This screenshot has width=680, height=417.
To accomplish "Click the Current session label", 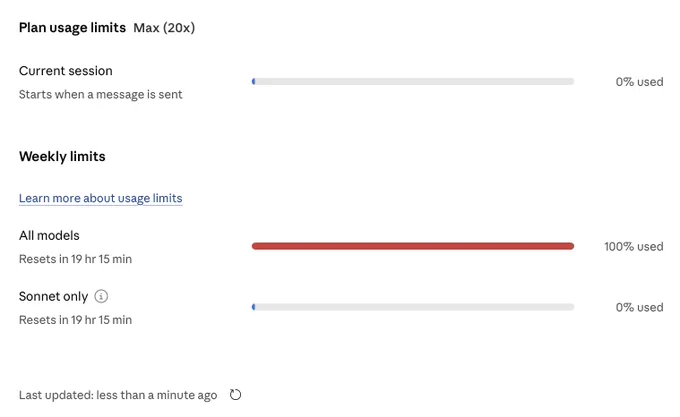I will (66, 71).
